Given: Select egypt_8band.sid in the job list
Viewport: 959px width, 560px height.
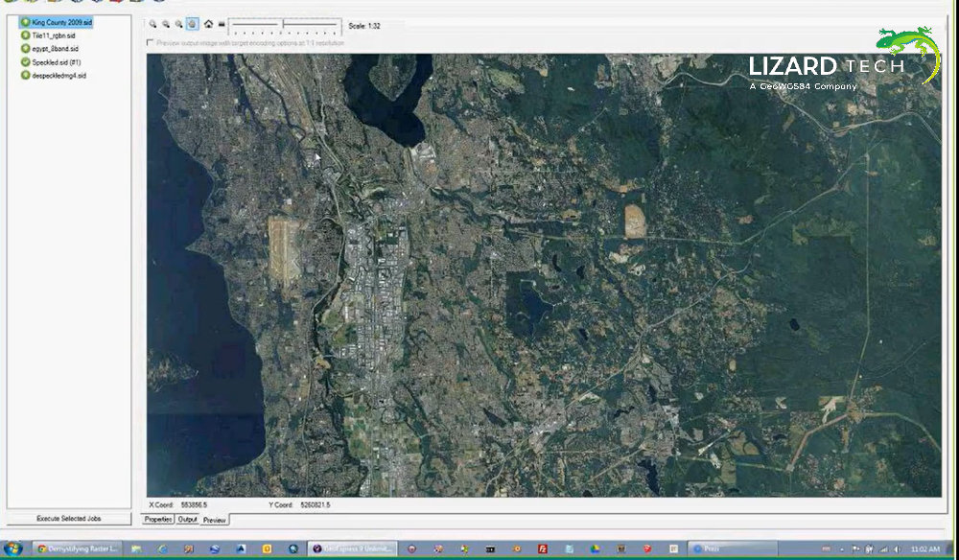Looking at the screenshot, I should 55,49.
